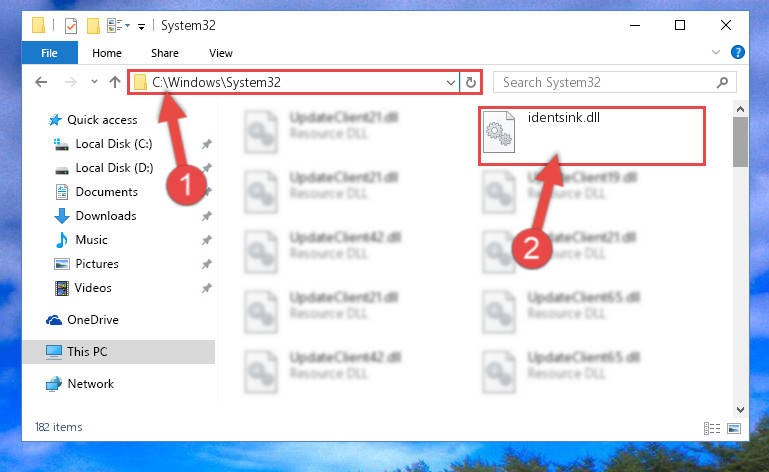Screen dimensions: 769x472
Task: Expand the address bar history dropdown
Action: click(x=451, y=82)
